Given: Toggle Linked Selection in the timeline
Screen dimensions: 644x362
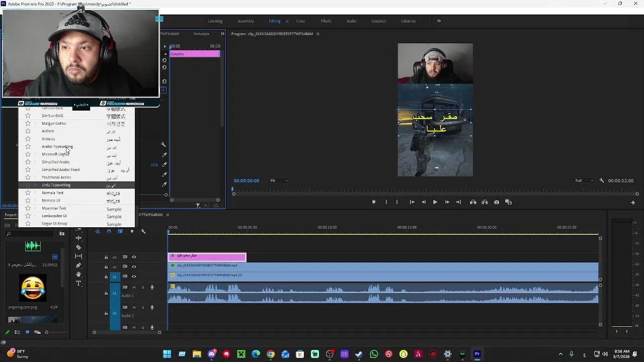Looking at the screenshot, I should coord(120,231).
